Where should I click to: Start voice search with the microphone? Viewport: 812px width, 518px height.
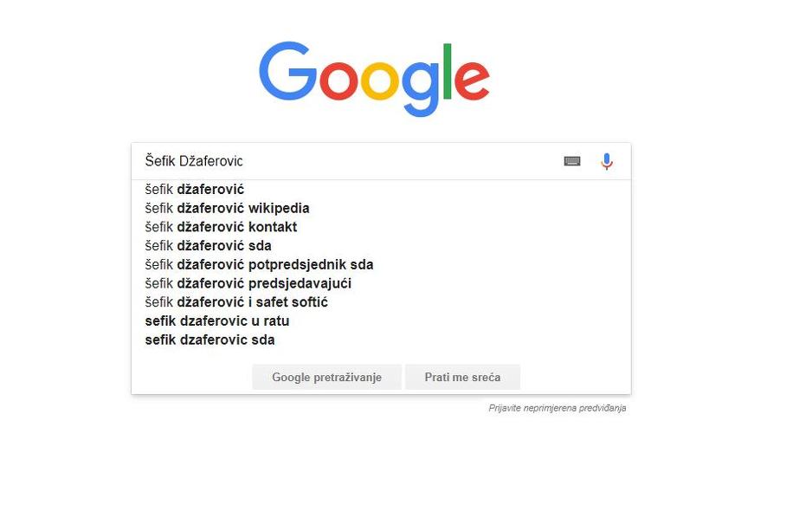pyautogui.click(x=607, y=161)
